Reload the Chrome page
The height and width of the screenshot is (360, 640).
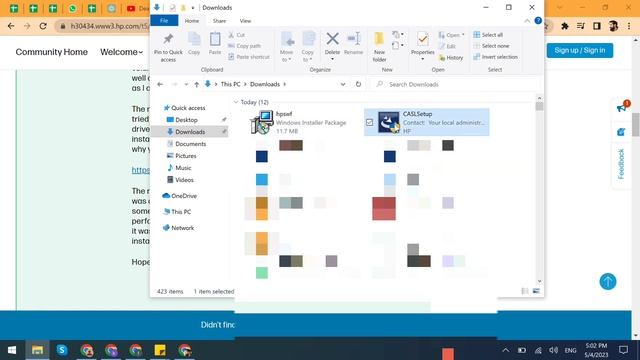(43, 26)
